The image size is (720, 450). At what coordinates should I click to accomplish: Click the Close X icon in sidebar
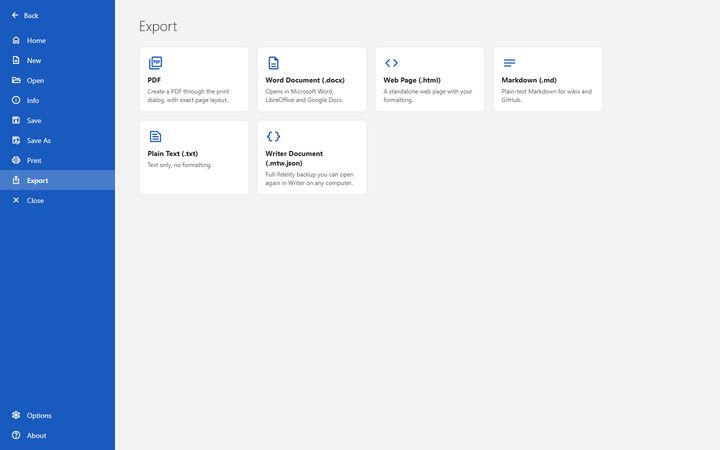[x=16, y=200]
